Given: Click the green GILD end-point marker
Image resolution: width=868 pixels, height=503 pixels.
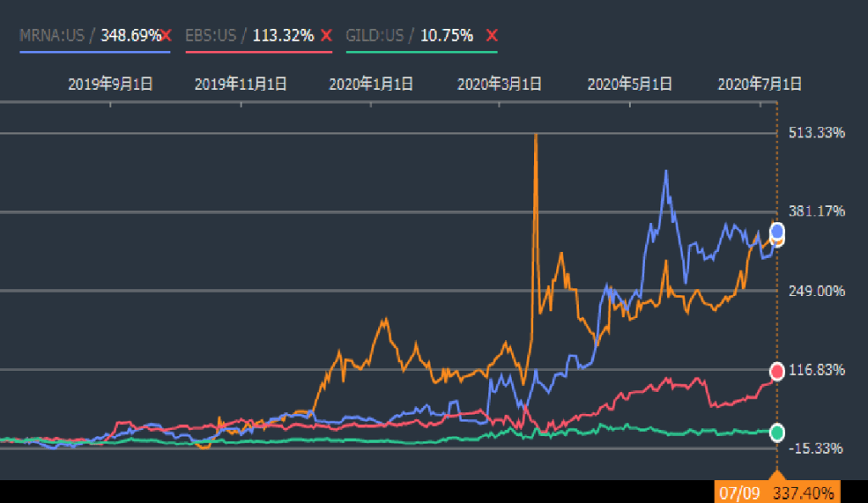Looking at the screenshot, I should (x=776, y=432).
